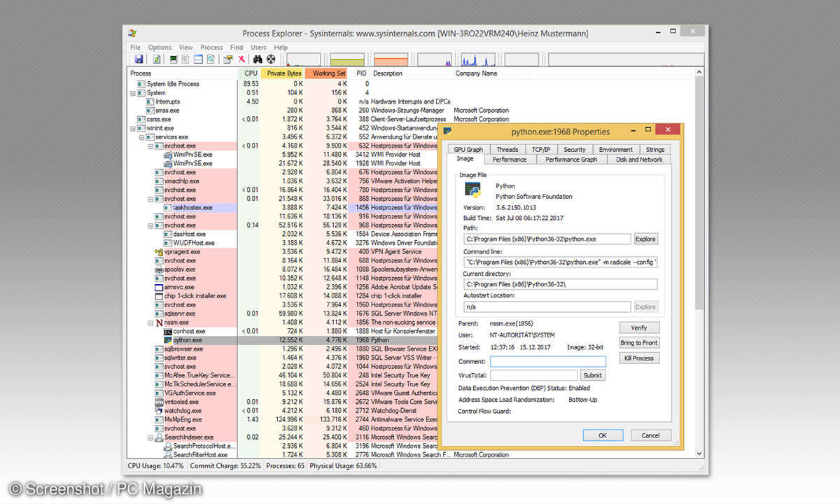Click the Refresh Now toolbar icon
Viewport: 840px width, 504px height.
pyautogui.click(x=157, y=59)
